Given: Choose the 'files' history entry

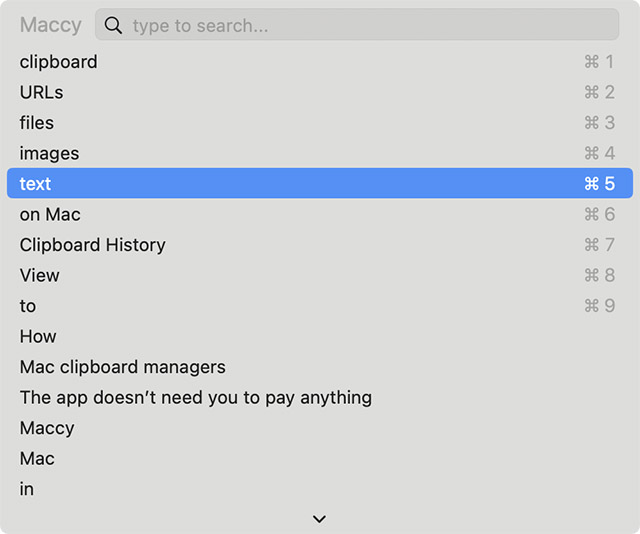Looking at the screenshot, I should 37,123.
